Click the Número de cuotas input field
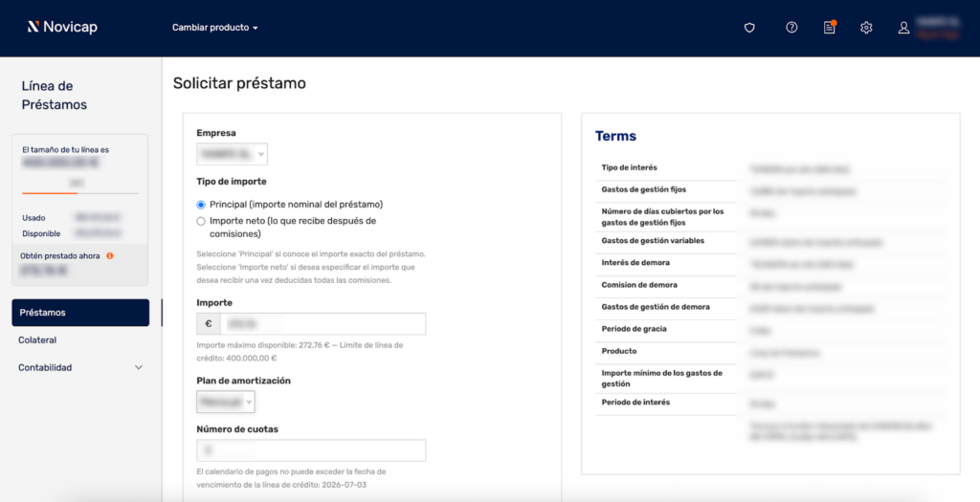 (x=311, y=450)
